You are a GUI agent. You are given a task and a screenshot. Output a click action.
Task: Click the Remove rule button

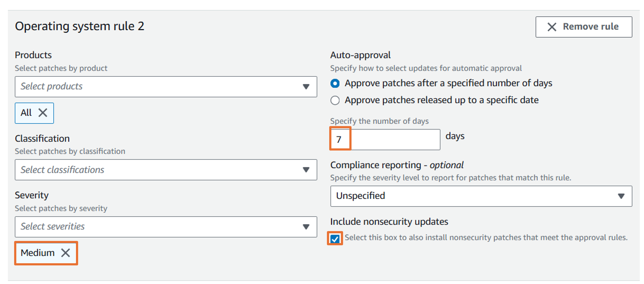click(584, 27)
